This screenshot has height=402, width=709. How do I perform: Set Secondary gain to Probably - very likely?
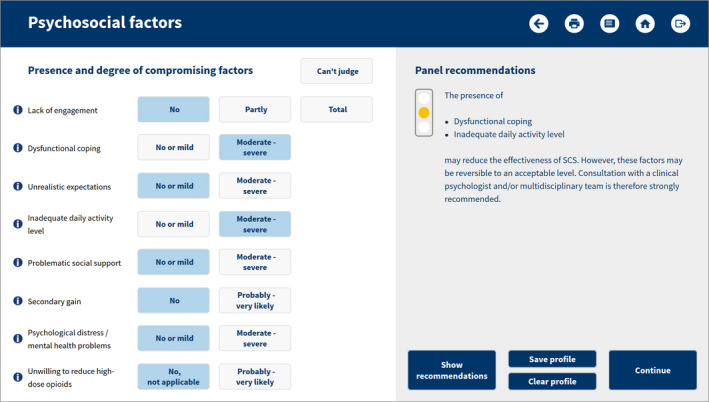click(x=255, y=300)
